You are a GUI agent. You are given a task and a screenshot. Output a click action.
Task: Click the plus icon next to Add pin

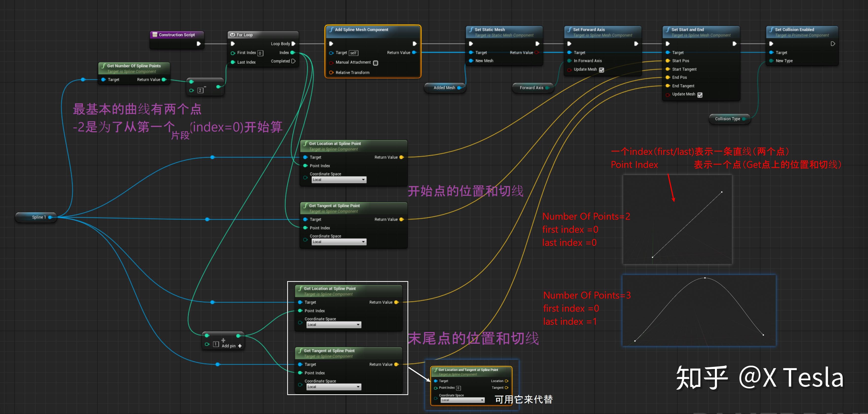[x=240, y=346]
